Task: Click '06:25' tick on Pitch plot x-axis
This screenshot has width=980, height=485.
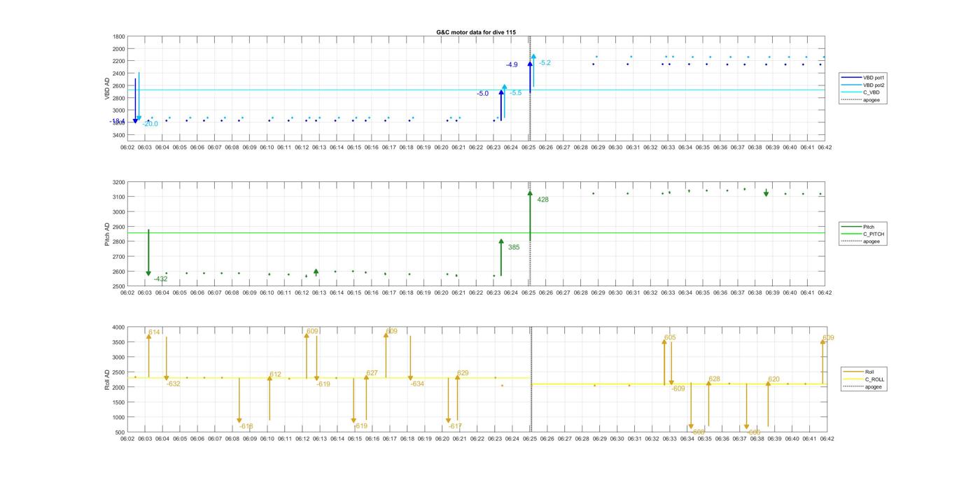Action: pyautogui.click(x=528, y=293)
